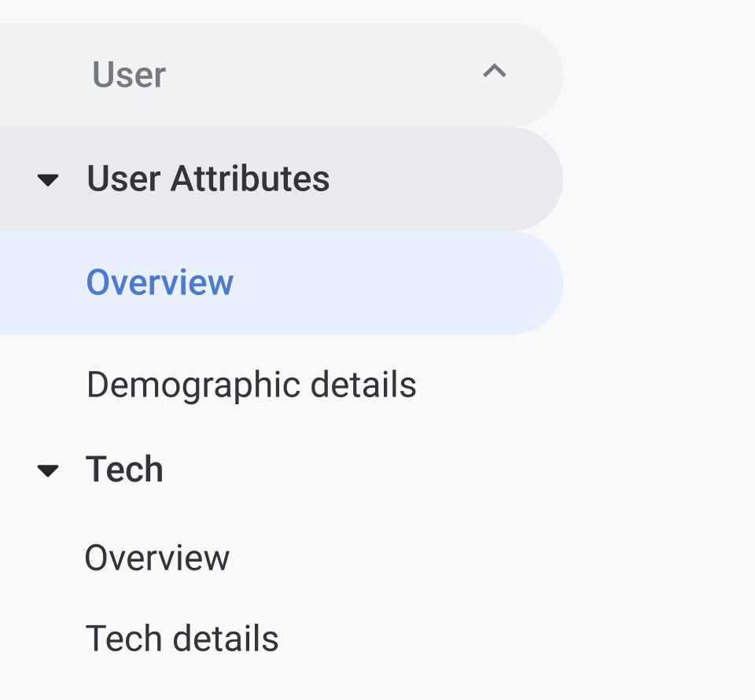Image resolution: width=755 pixels, height=700 pixels.
Task: Click the upward caret in the User row
Action: coord(494,72)
